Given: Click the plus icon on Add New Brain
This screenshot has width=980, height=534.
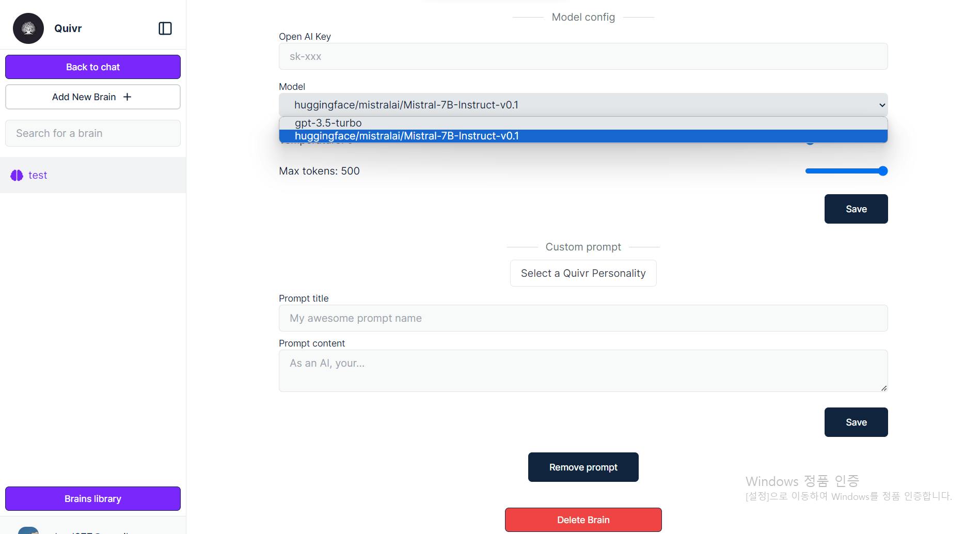Looking at the screenshot, I should 128,97.
